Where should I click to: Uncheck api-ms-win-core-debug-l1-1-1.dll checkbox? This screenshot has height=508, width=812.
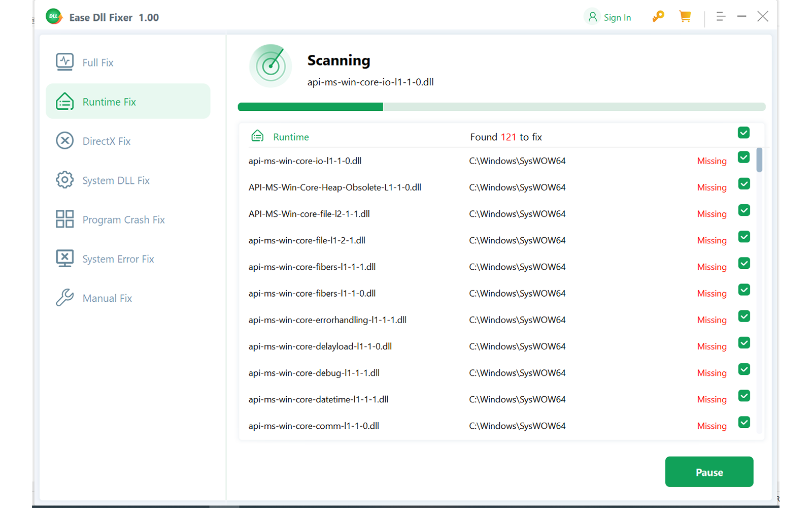(744, 369)
